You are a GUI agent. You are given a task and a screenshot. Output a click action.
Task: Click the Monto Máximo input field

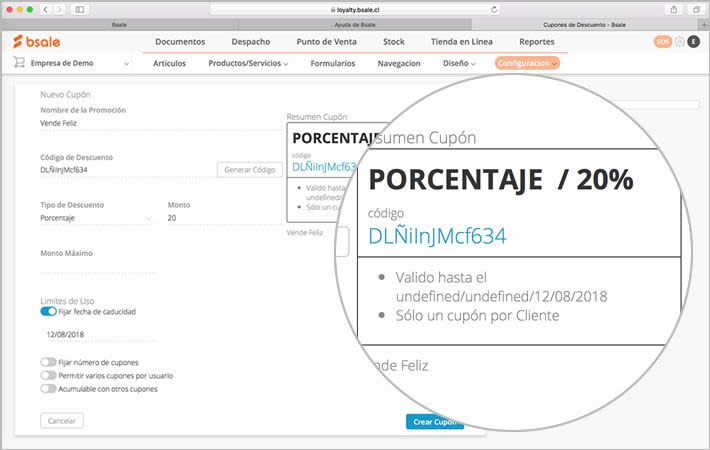click(98, 268)
